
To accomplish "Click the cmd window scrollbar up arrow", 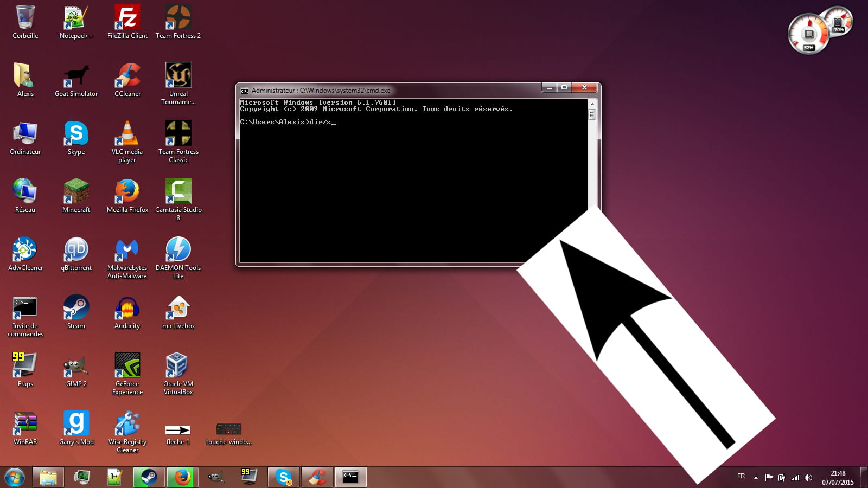I will click(592, 104).
